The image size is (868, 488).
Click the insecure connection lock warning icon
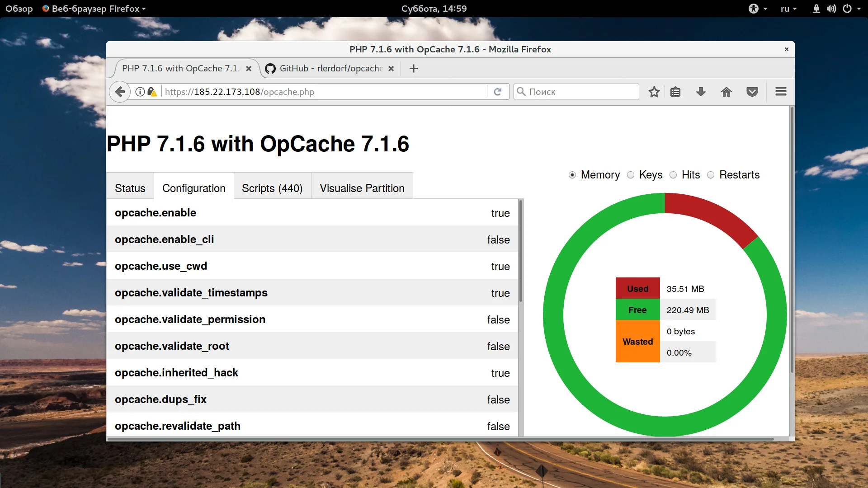pos(152,92)
